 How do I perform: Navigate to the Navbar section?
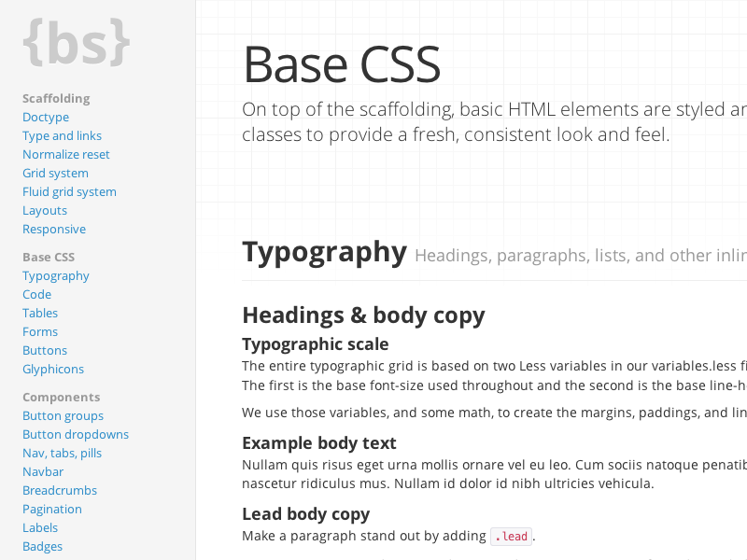tap(42, 471)
